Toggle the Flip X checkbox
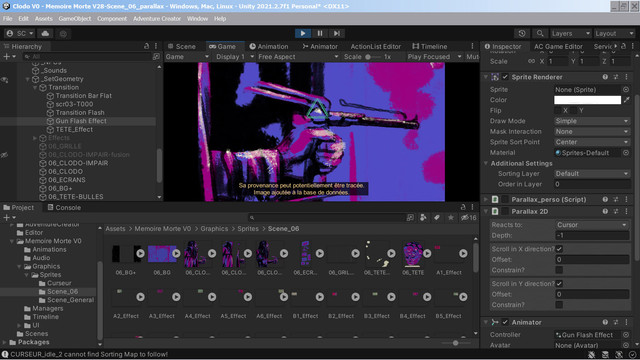Screen dimensions: 640x360 click(x=558, y=111)
